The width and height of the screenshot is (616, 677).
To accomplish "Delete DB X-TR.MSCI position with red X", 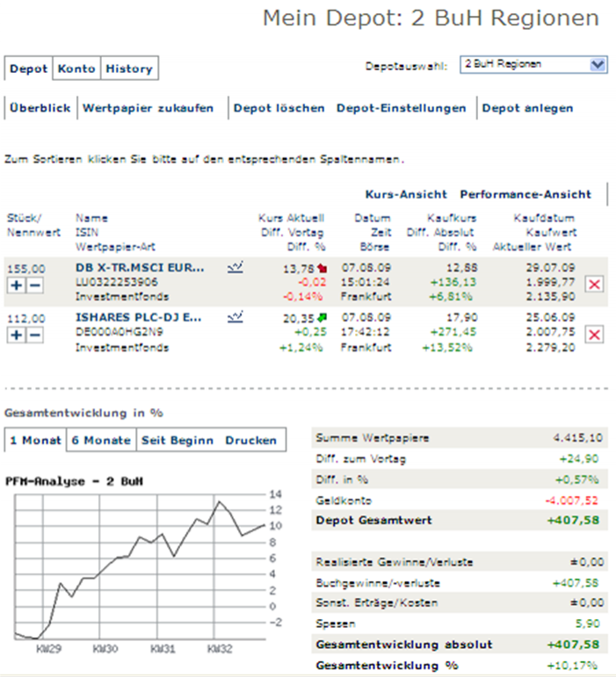I will click(x=594, y=283).
